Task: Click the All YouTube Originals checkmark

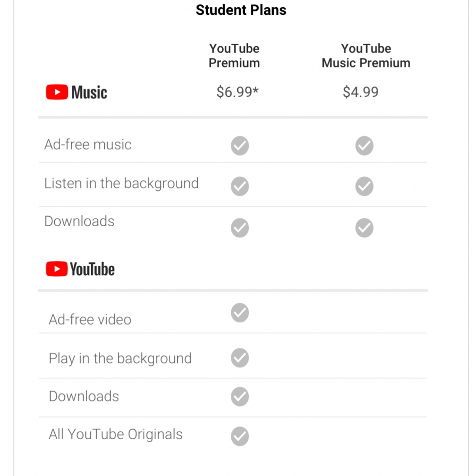Action: click(240, 436)
